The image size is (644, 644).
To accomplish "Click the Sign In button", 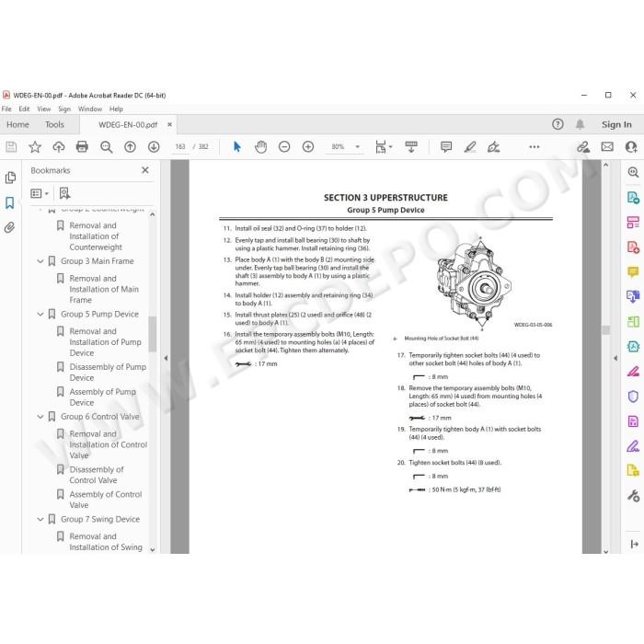I will point(616,124).
